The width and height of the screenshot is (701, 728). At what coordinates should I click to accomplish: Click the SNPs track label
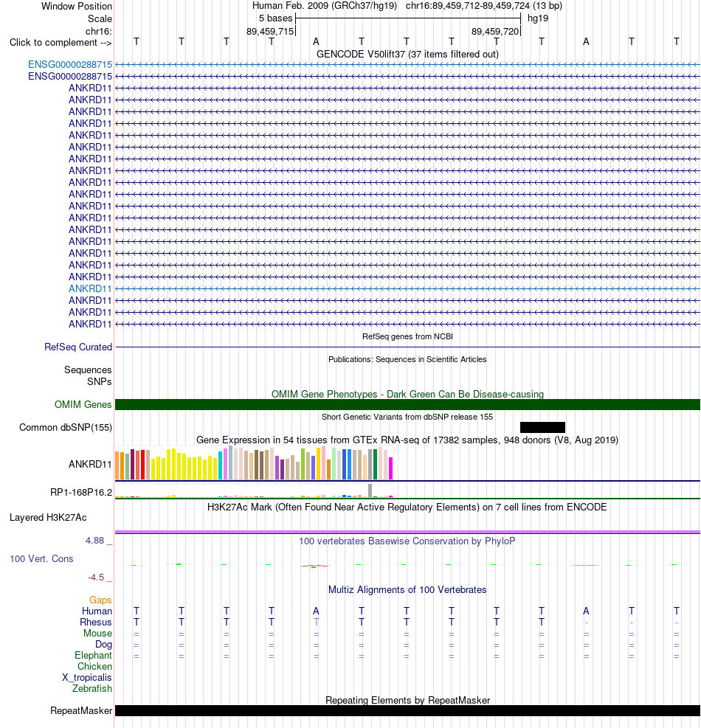click(x=100, y=381)
